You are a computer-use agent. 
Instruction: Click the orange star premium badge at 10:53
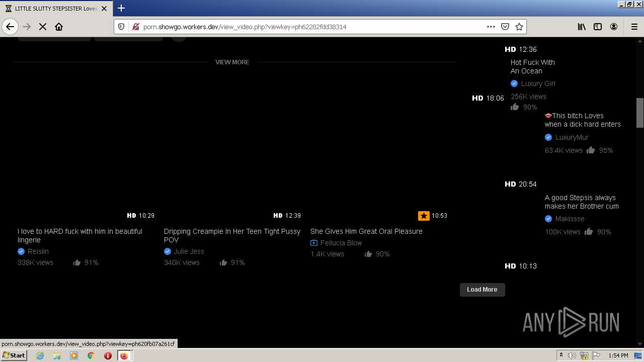[424, 216]
